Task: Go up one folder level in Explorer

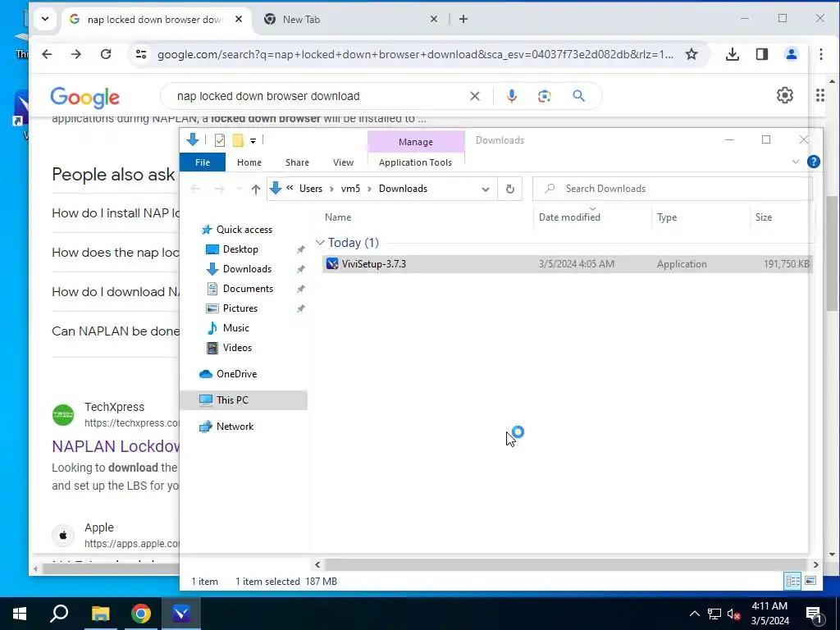Action: click(256, 189)
